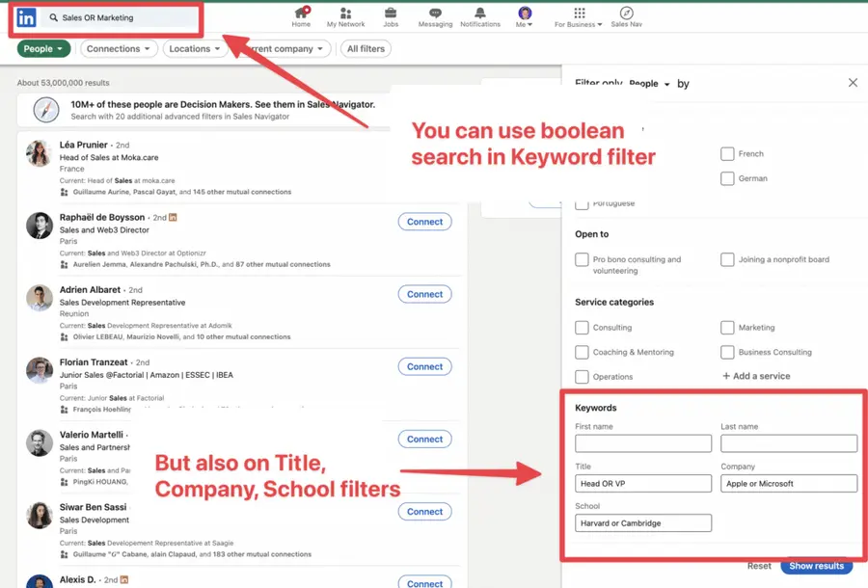Click the Sales OR Marketing search field
The height and width of the screenshot is (588, 868).
pos(121,17)
